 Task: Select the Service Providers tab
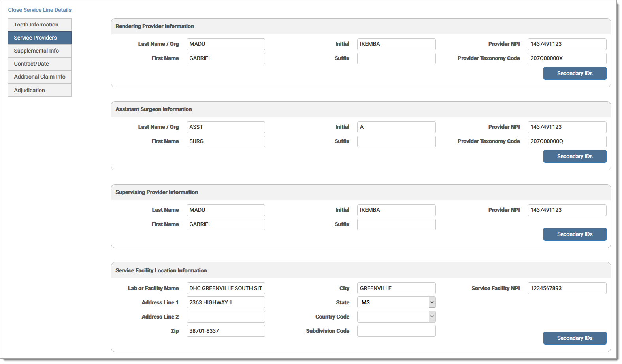[40, 38]
